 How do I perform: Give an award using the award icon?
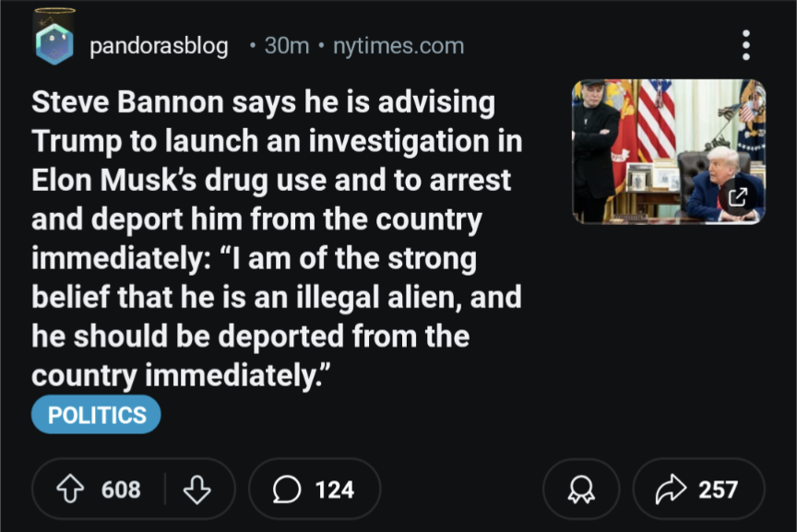(x=581, y=490)
